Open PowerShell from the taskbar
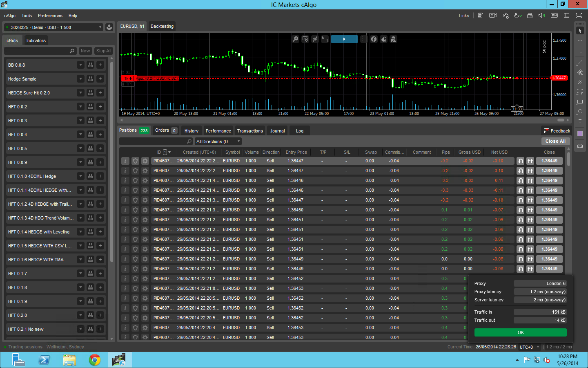 [44, 360]
